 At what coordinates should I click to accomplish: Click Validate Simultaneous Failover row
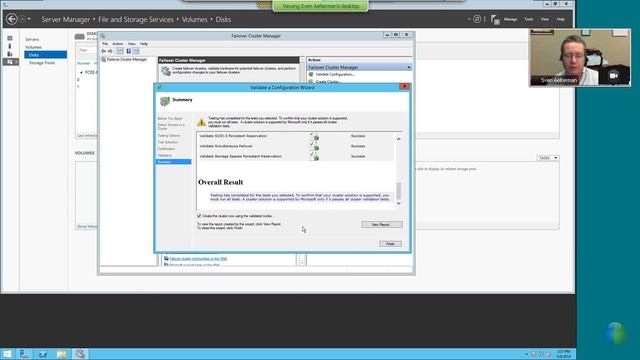coord(296,146)
